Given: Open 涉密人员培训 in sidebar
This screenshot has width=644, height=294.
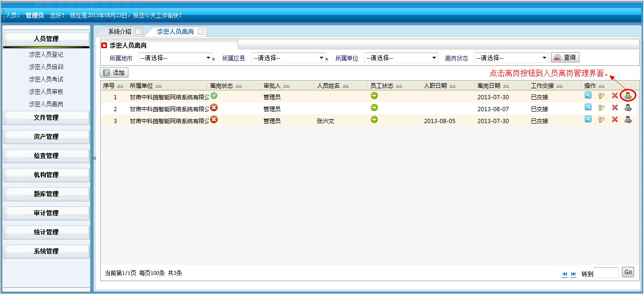Looking at the screenshot, I should [46, 67].
